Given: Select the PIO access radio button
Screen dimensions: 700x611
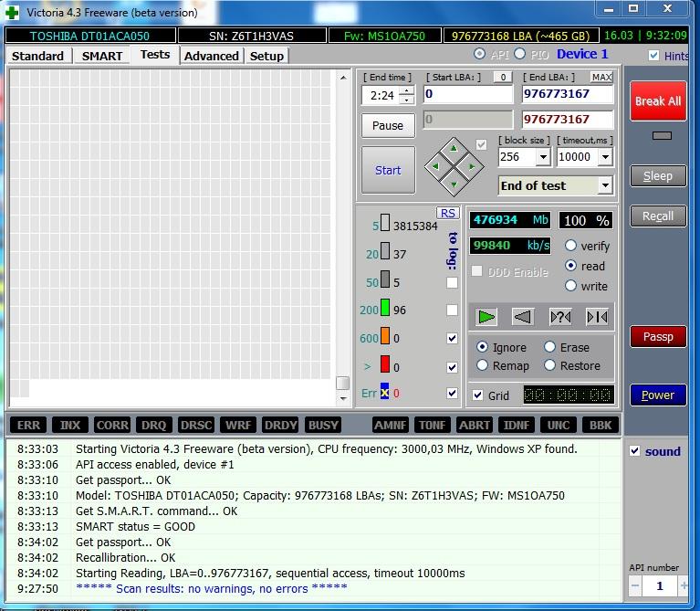Looking at the screenshot, I should click(x=519, y=54).
